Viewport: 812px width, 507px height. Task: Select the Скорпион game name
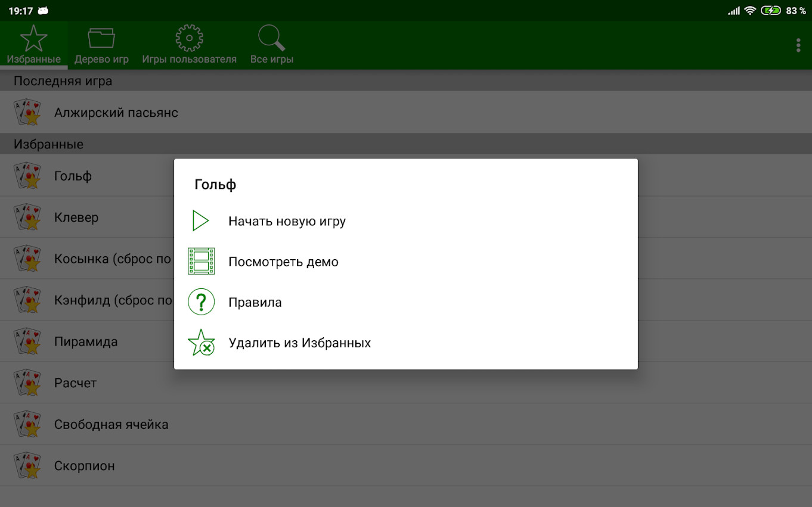(x=85, y=466)
